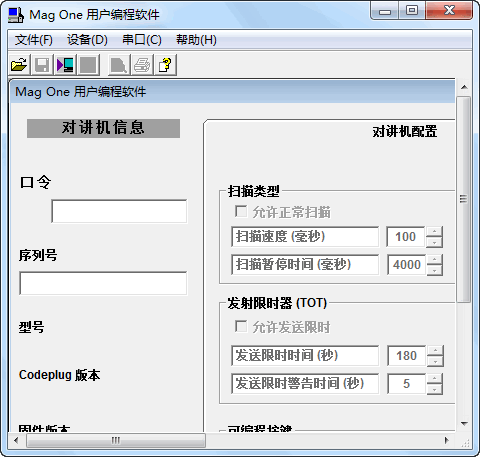This screenshot has height=457, width=480.
Task: Click the vertical scrollbar down arrow
Action: 464,424
